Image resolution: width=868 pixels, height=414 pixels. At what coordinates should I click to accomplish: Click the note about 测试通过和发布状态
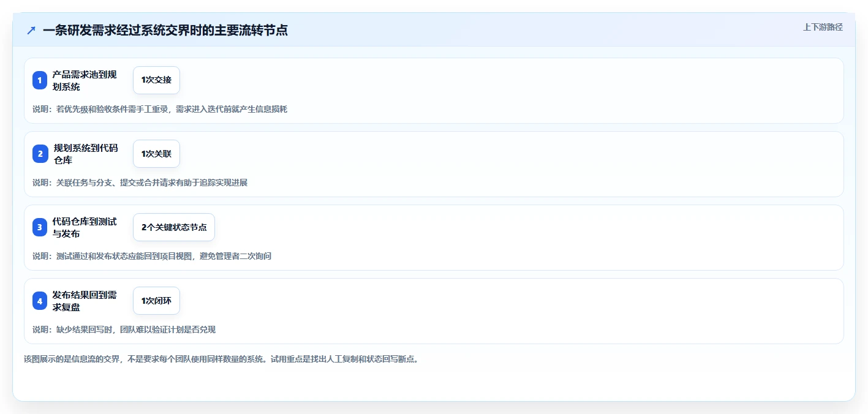coord(152,256)
